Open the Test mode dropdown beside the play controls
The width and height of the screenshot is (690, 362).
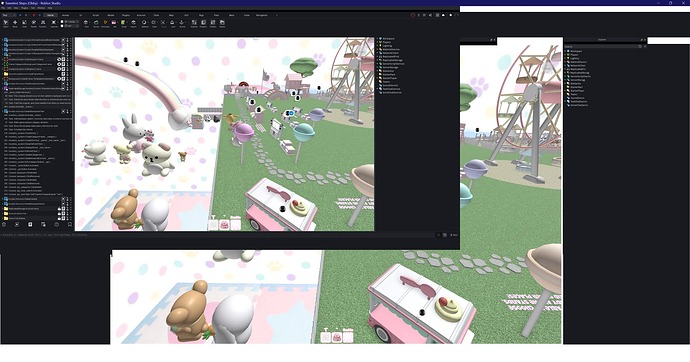[x=8, y=15]
